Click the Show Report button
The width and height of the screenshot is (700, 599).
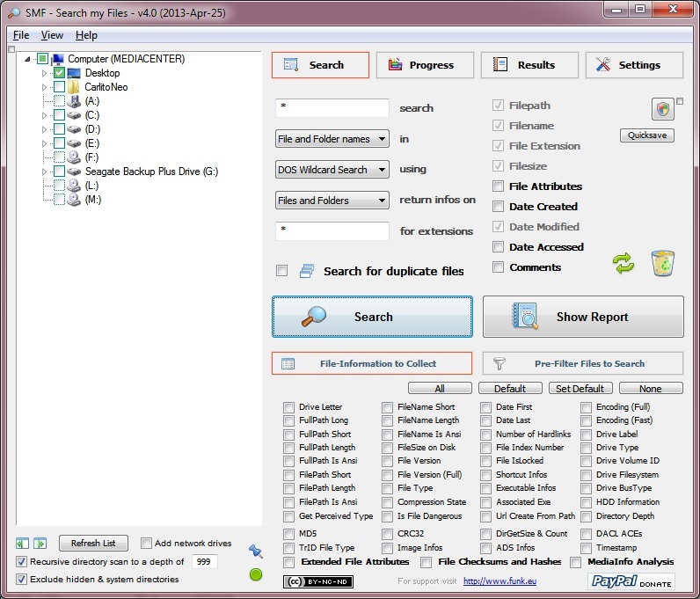[x=583, y=317]
